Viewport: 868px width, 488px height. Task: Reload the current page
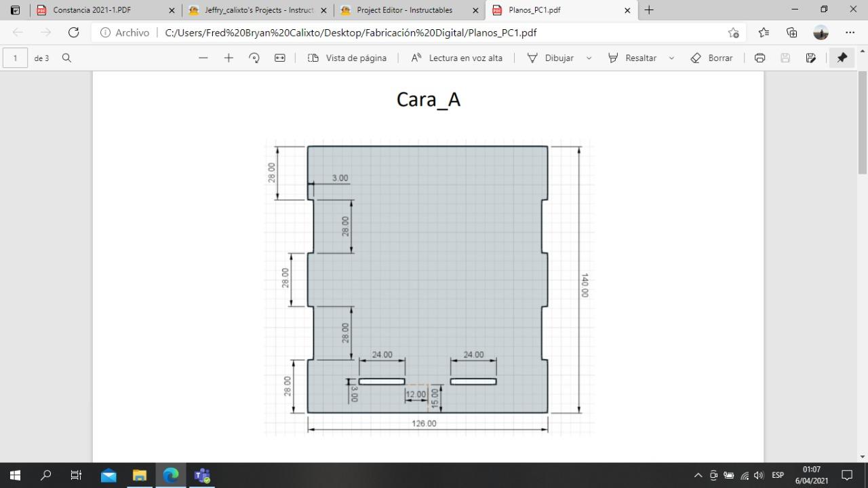[x=74, y=33]
